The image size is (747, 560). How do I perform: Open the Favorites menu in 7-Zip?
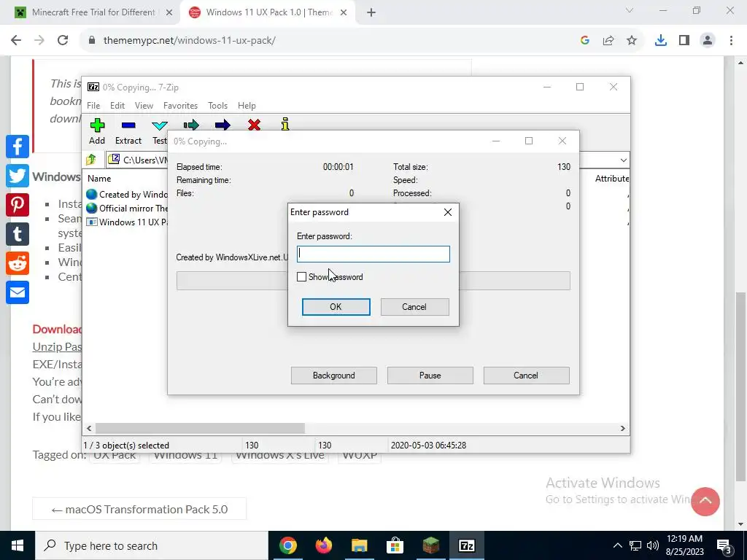point(180,105)
